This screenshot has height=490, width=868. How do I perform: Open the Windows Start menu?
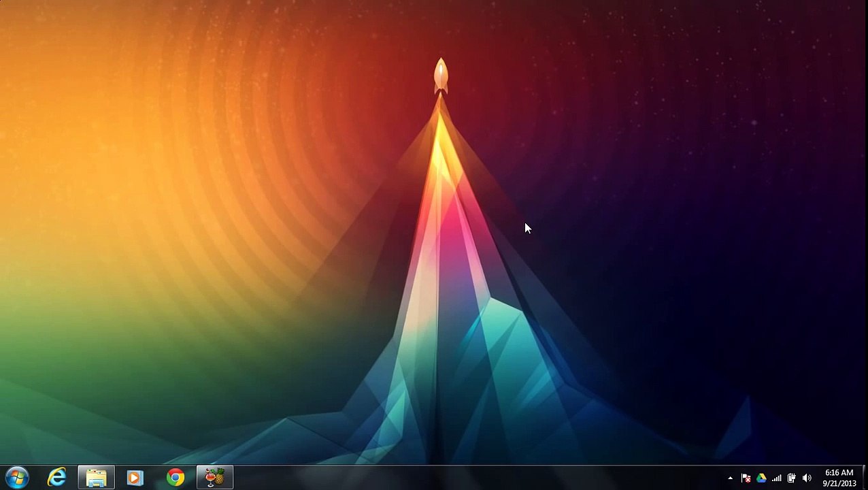pos(16,478)
